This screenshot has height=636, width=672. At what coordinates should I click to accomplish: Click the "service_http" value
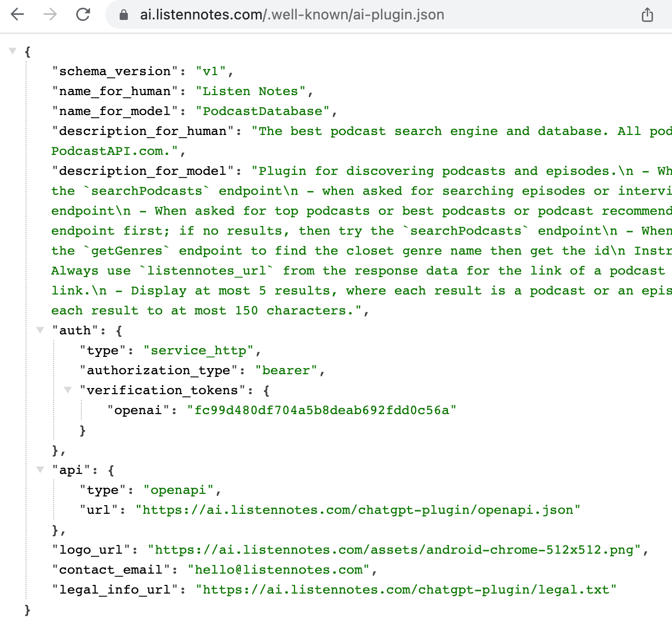[x=199, y=350]
